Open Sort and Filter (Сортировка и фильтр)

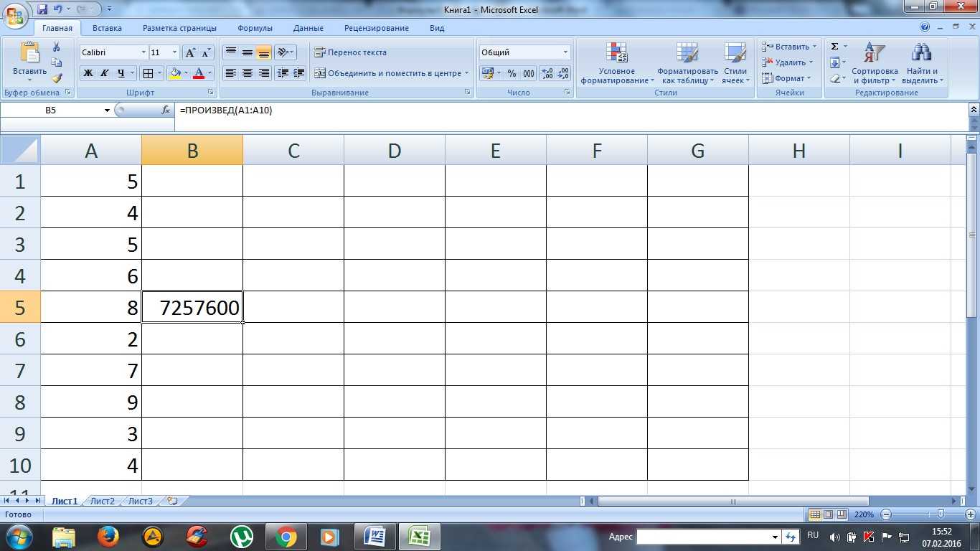tap(875, 63)
